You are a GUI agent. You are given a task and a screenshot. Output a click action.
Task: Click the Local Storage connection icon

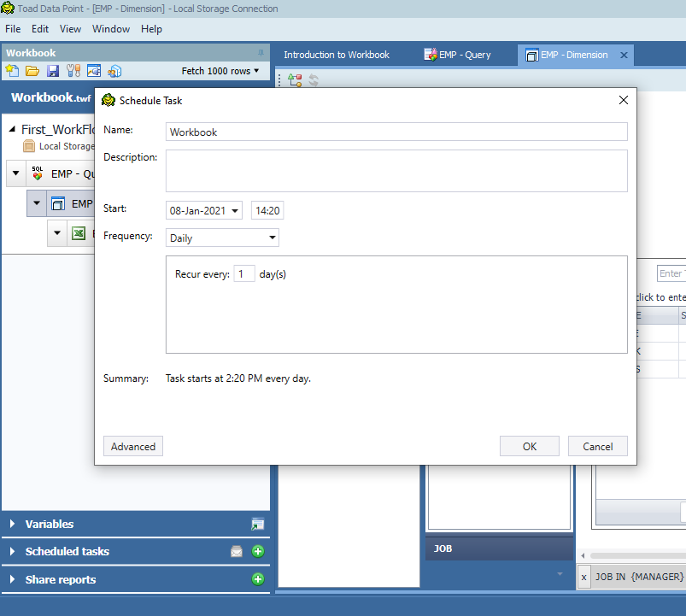[28, 146]
